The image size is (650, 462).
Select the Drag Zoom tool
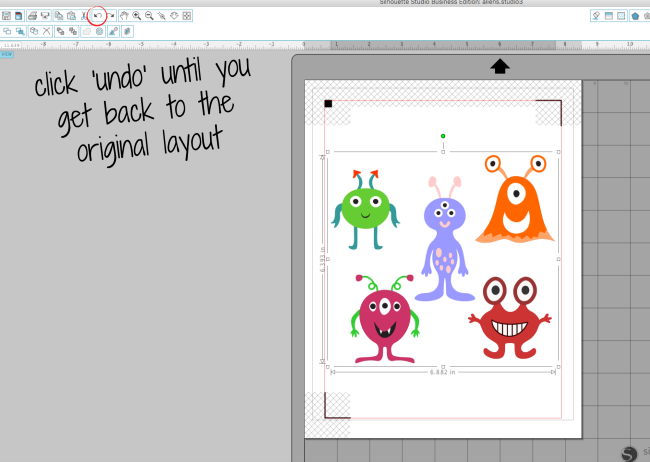174,16
